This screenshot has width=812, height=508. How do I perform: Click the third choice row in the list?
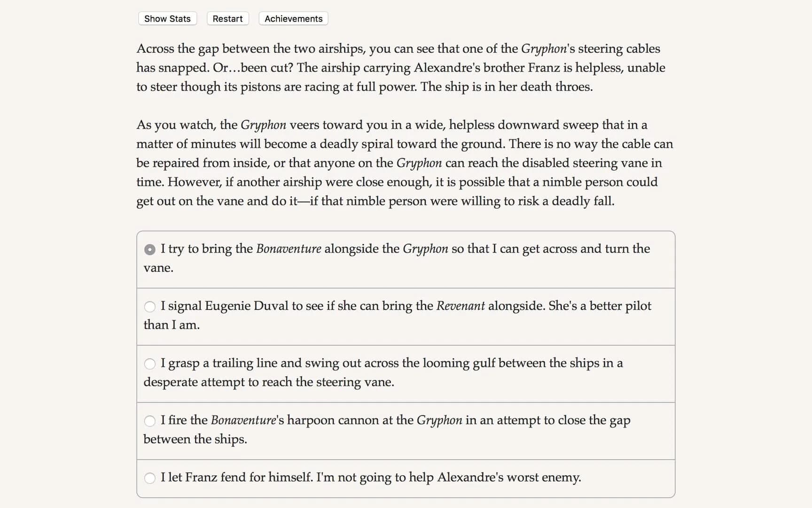click(406, 373)
